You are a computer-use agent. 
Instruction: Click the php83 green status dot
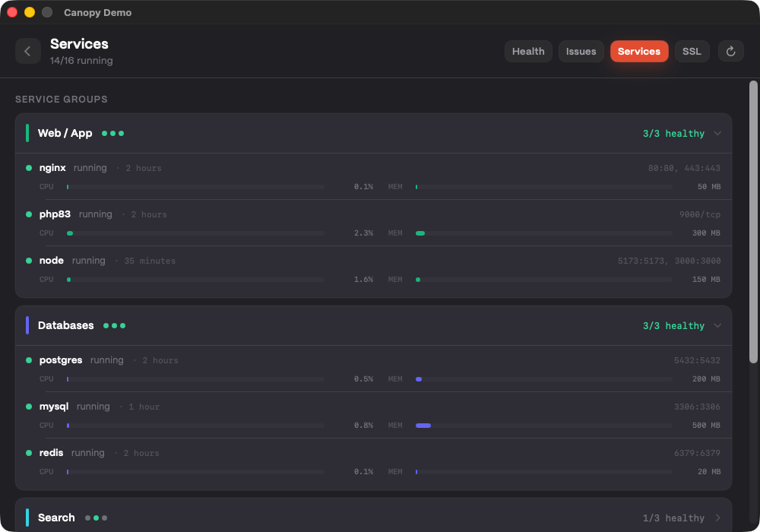29,214
